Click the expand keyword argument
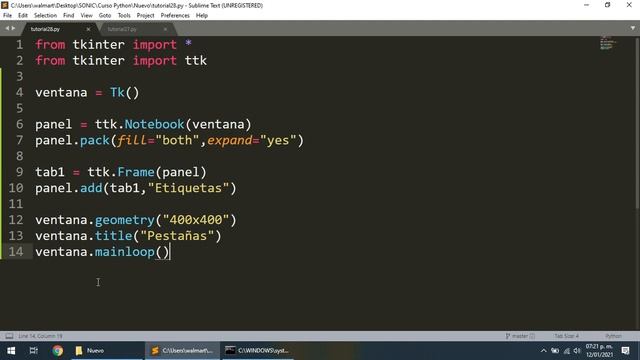Screen dimensions: 640x360 coord(230,140)
